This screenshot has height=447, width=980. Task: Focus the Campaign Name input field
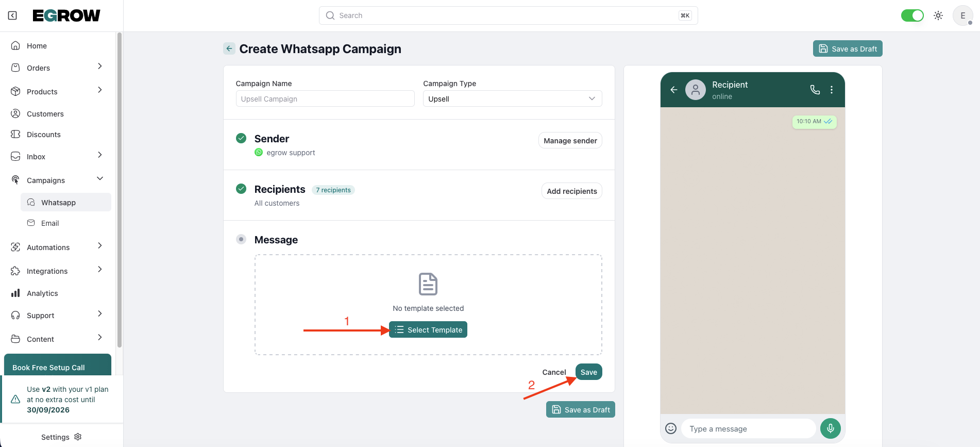pyautogui.click(x=325, y=98)
